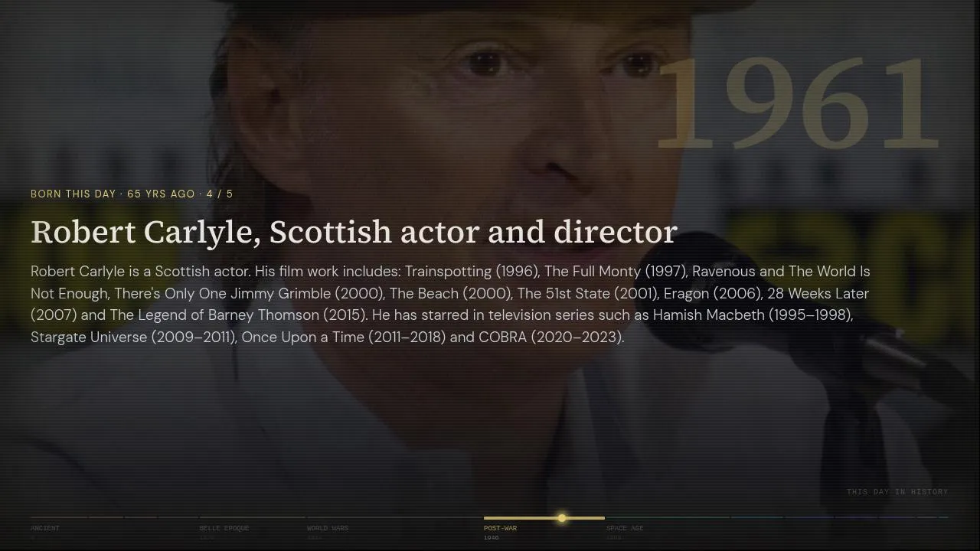Click the glowing timeline position marker
Screen dimensions: 980x551
pos(561,518)
